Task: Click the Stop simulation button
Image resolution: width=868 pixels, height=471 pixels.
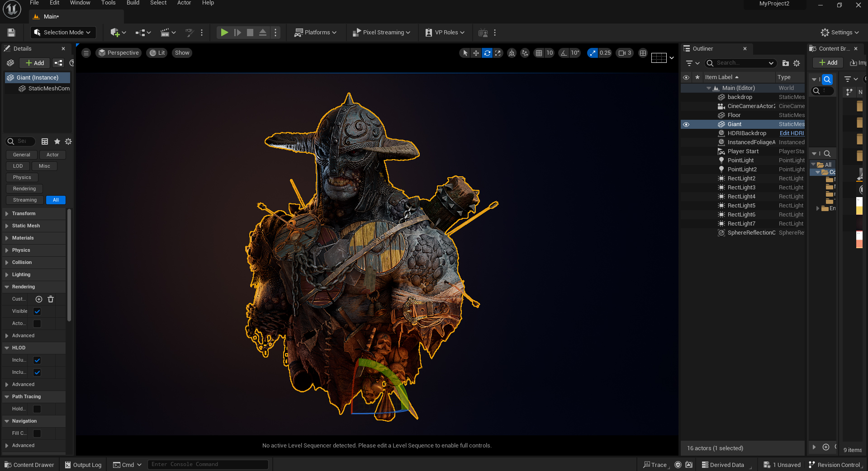Action: point(250,33)
